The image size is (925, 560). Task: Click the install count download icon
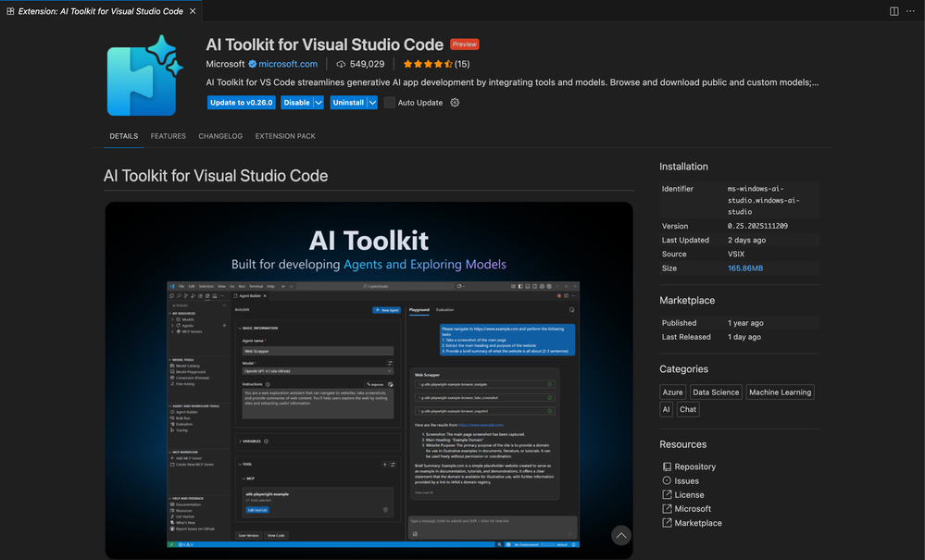pos(341,64)
